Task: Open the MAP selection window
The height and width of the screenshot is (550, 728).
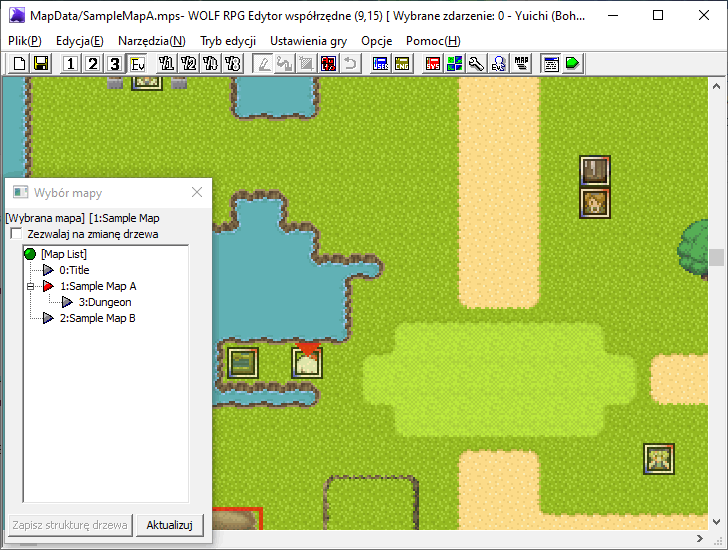Action: click(521, 64)
